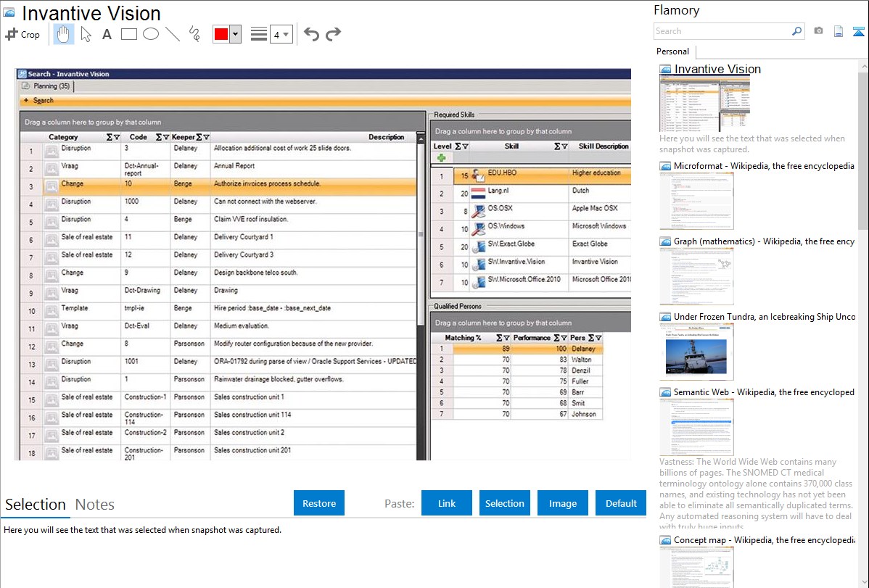Undo the last annotation
Screen dimensions: 869x588
pyautogui.click(x=311, y=34)
